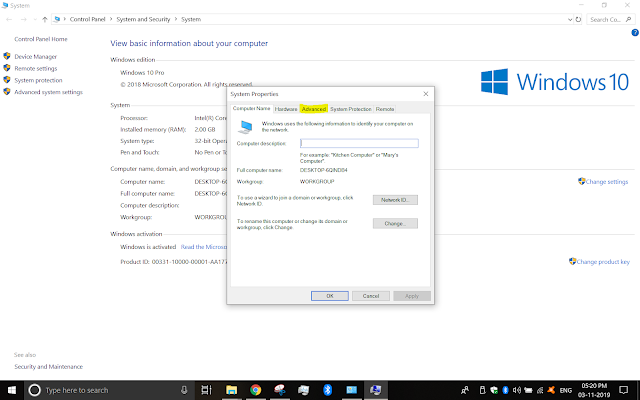Click the search magnifier icon

pyautogui.click(x=629, y=19)
